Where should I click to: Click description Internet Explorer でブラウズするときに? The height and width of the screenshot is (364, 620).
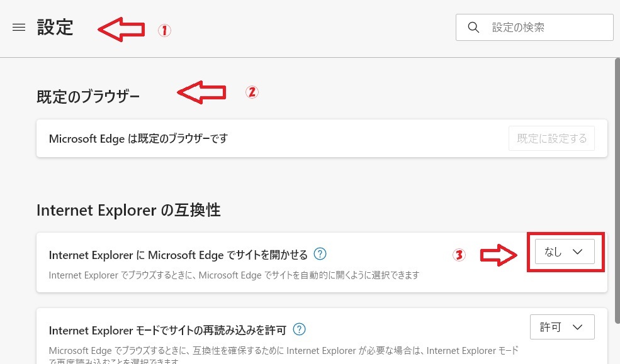coord(234,275)
